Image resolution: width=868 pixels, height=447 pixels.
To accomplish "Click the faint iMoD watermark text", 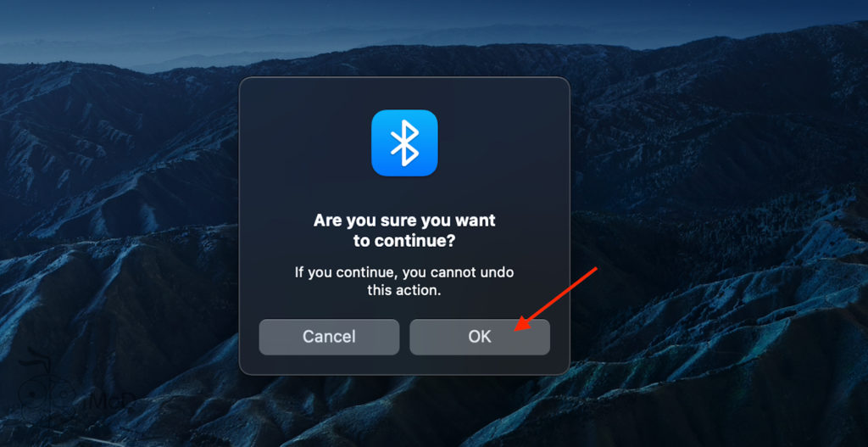I will point(108,400).
